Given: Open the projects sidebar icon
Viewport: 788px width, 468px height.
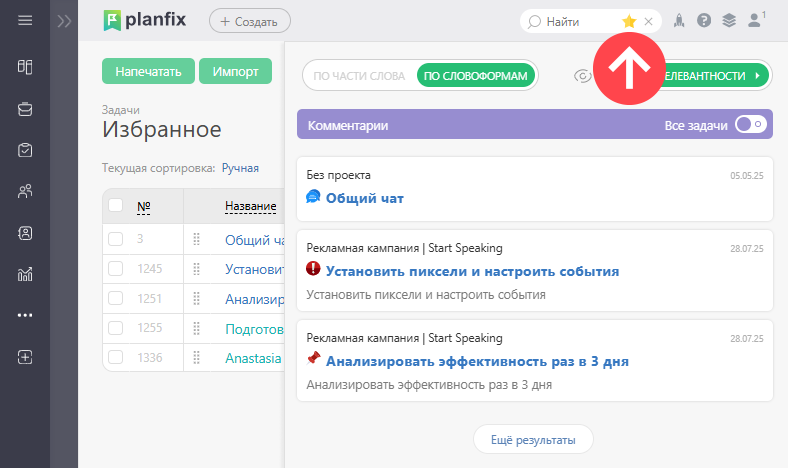Looking at the screenshot, I should point(25,109).
